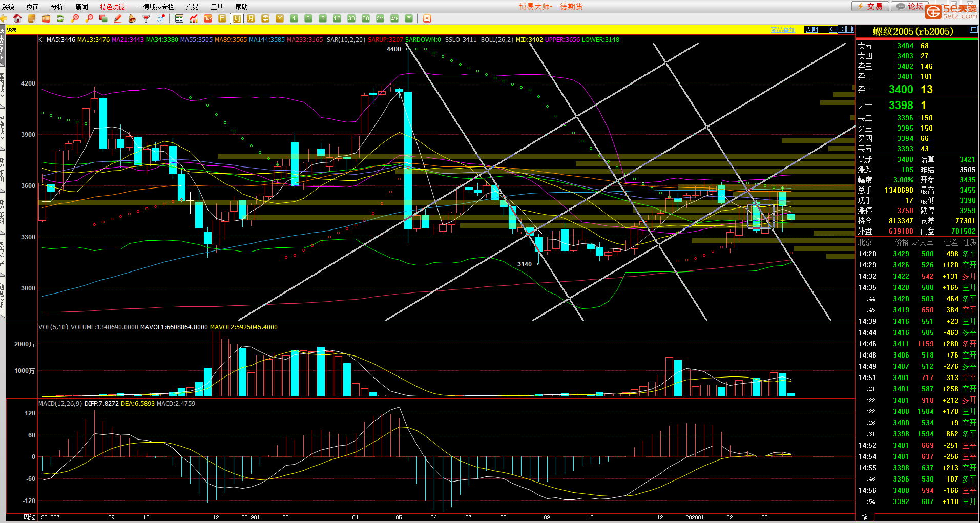The width and height of the screenshot is (980, 523).
Task: Switch to Tick chart period
Action: [207, 18]
